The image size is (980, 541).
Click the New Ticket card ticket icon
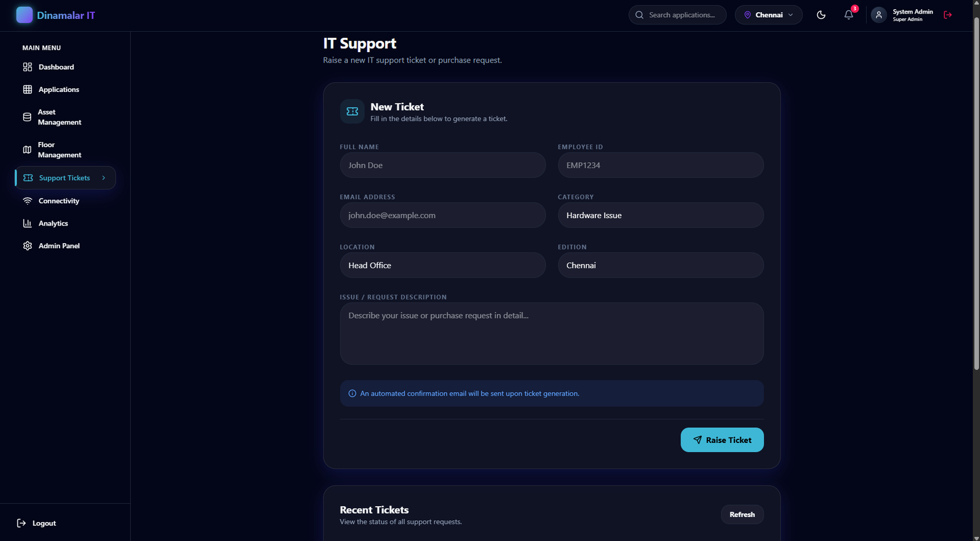pos(352,112)
